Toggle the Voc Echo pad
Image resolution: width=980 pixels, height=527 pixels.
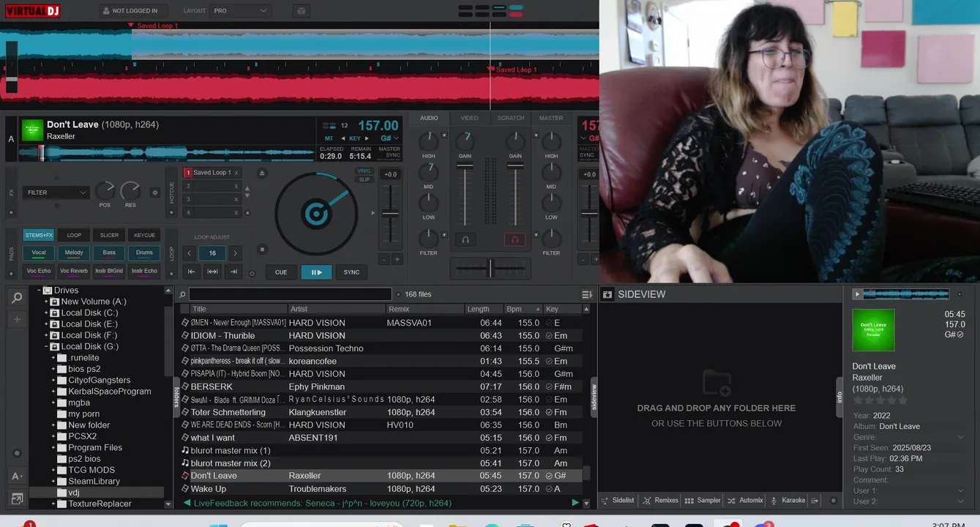click(x=39, y=271)
